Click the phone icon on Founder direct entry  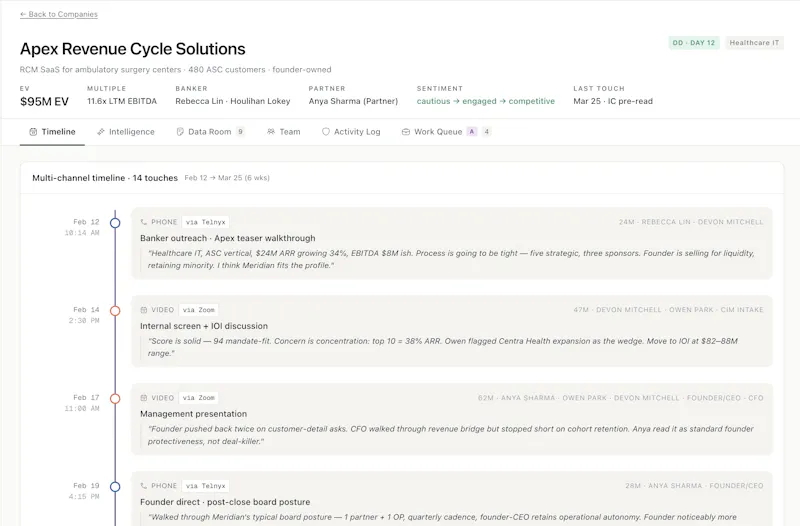(144, 486)
